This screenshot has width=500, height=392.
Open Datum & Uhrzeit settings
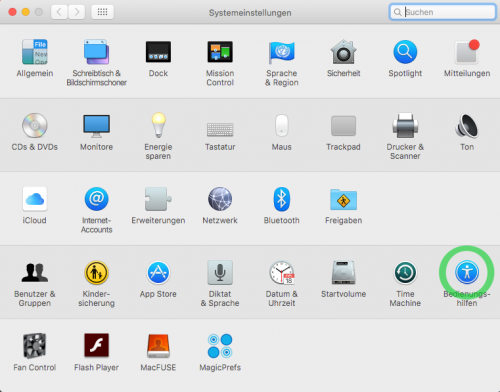tap(282, 272)
